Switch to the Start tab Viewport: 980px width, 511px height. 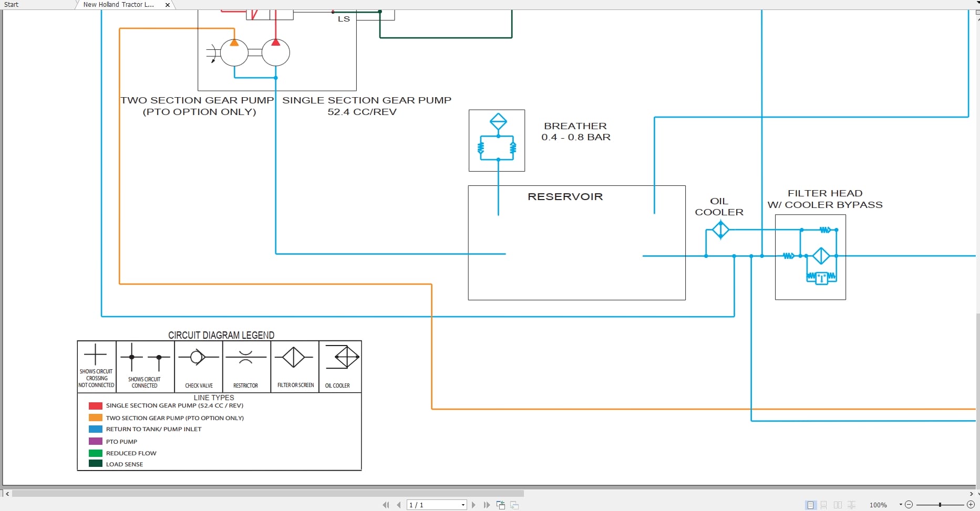(12, 5)
